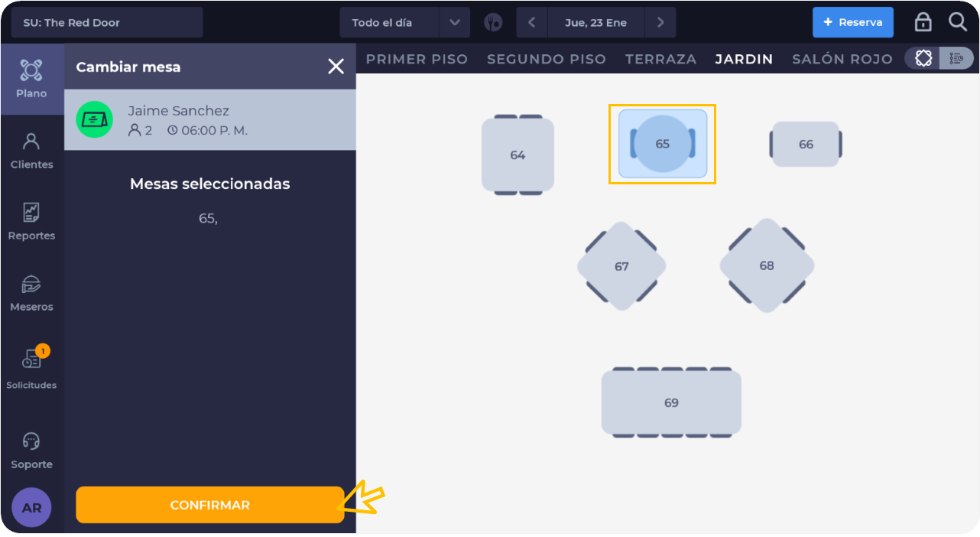Click the Mesas seleccionadas heading

(210, 184)
